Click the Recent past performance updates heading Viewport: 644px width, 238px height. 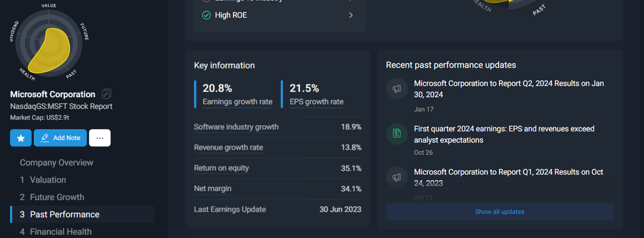click(x=451, y=65)
